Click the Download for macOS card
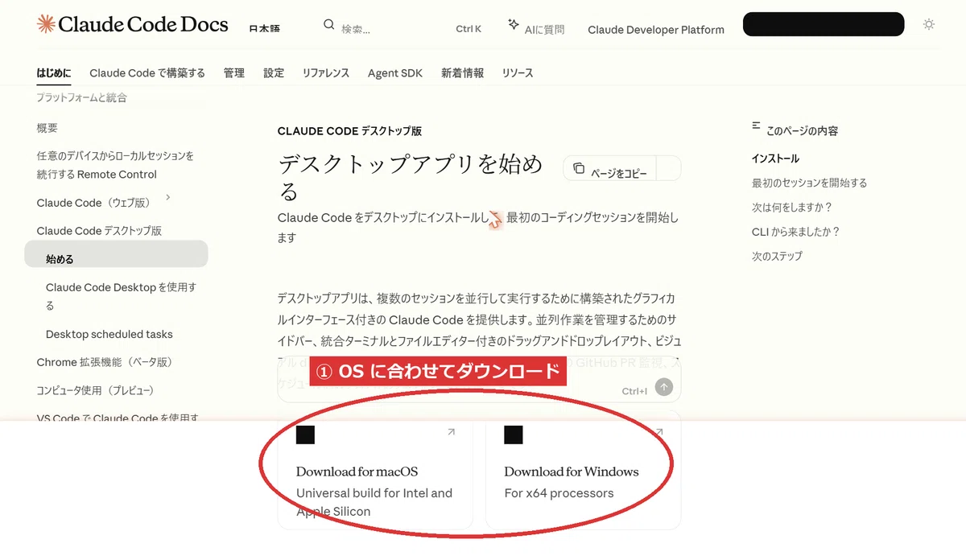The image size is (966, 560). 375,471
